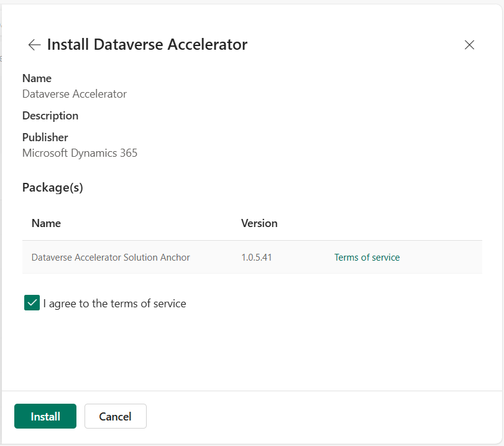Viewport: 504px width, 446px height.
Task: Click the version number 1.0.5.41
Action: 257,257
